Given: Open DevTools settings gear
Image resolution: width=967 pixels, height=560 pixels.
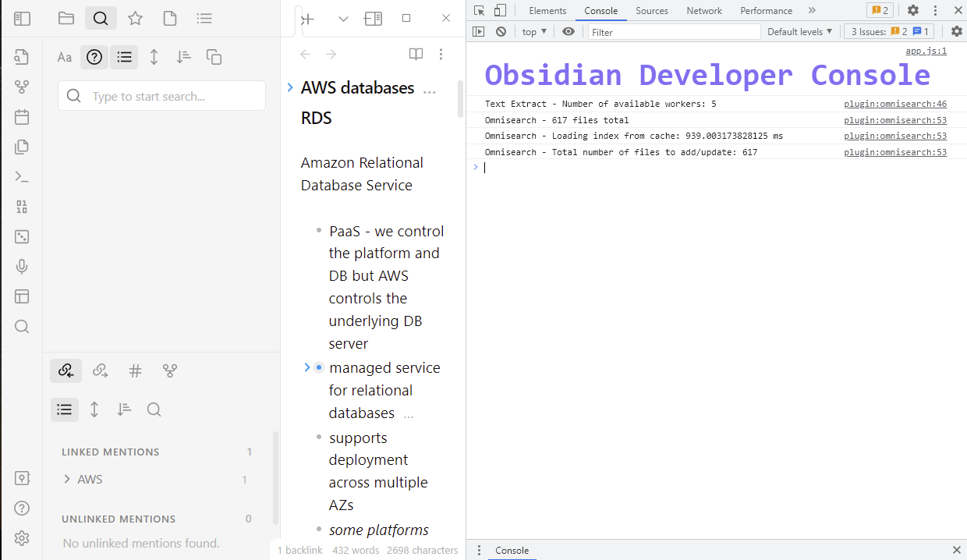Looking at the screenshot, I should coord(913,10).
